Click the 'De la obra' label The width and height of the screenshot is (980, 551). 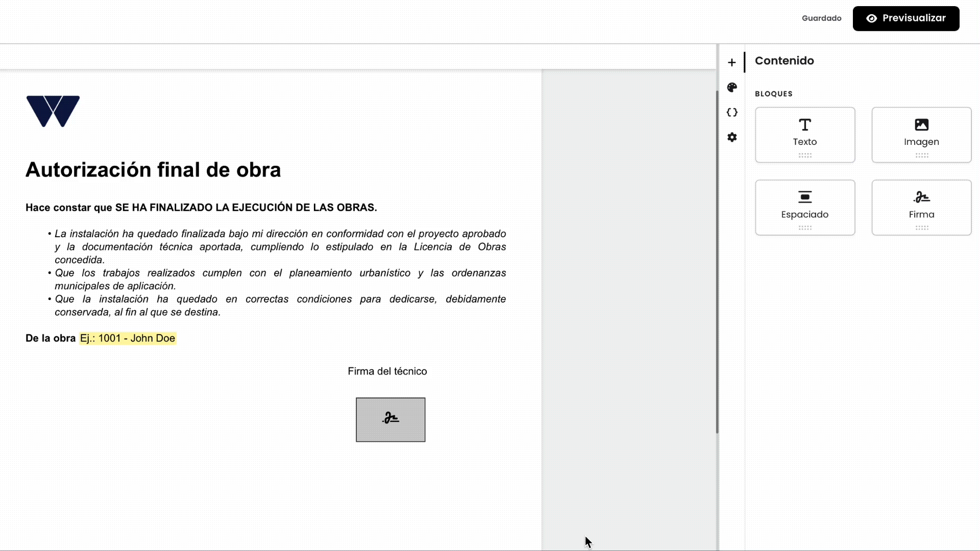(x=51, y=338)
